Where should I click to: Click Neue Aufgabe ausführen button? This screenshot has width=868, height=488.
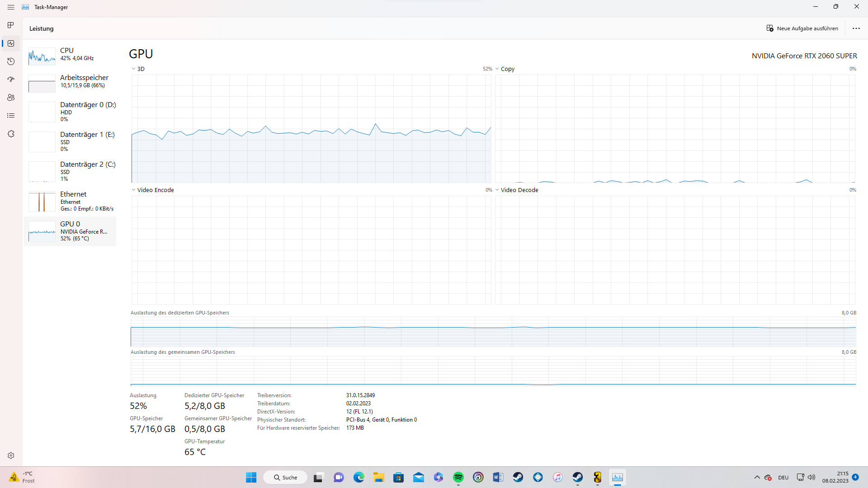coord(802,28)
